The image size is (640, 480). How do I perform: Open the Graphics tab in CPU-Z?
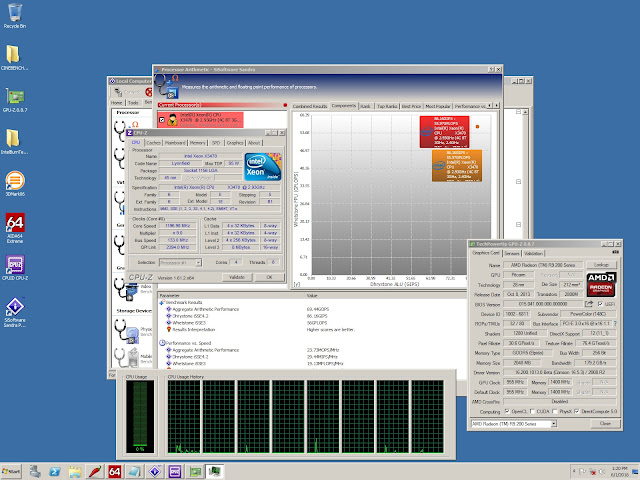[235, 143]
